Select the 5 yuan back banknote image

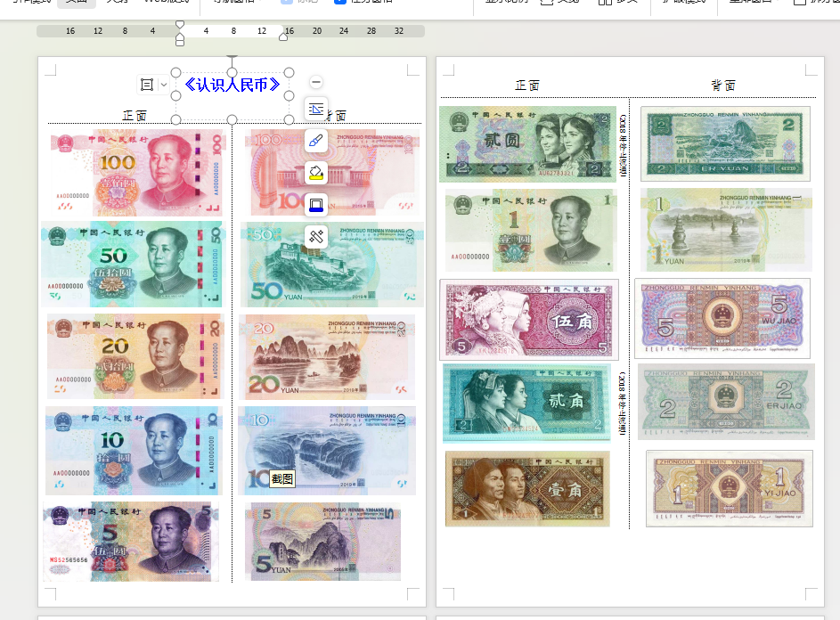[323, 542]
